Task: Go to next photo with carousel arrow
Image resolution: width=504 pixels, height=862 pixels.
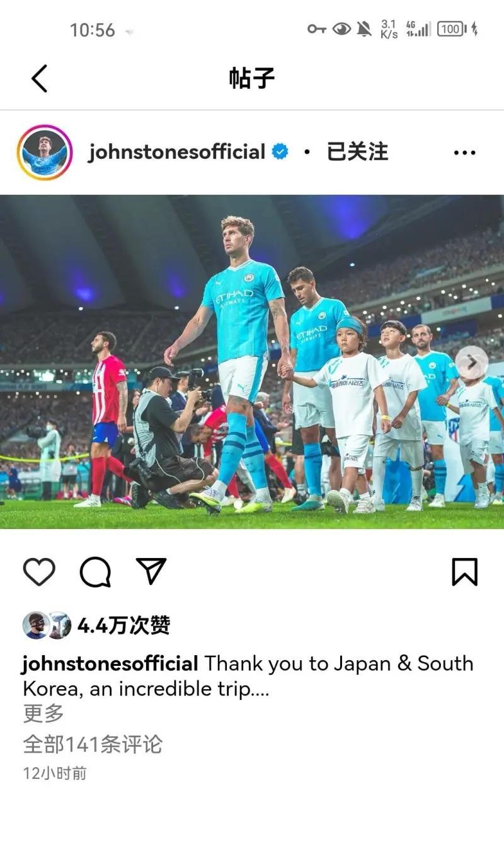Action: point(471,362)
